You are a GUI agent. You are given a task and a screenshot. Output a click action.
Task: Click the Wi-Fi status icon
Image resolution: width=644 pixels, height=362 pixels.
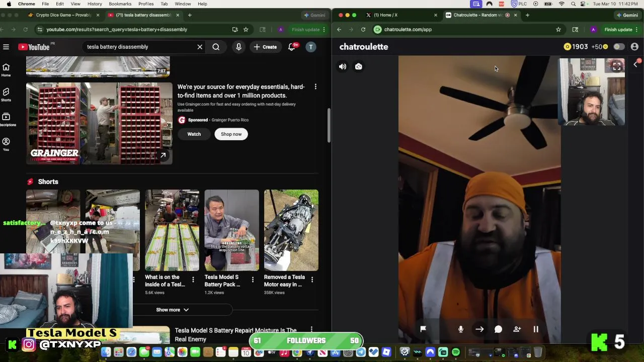click(x=561, y=4)
